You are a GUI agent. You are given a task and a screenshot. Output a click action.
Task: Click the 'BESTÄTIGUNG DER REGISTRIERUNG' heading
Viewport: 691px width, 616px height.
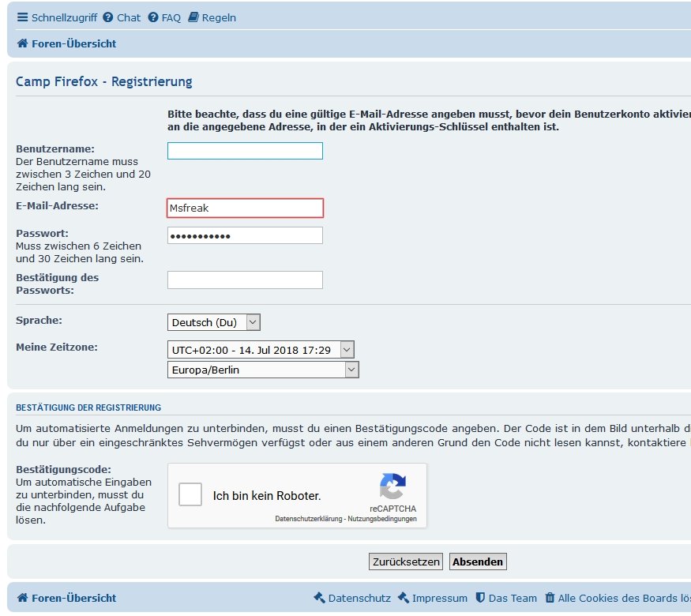click(88, 408)
